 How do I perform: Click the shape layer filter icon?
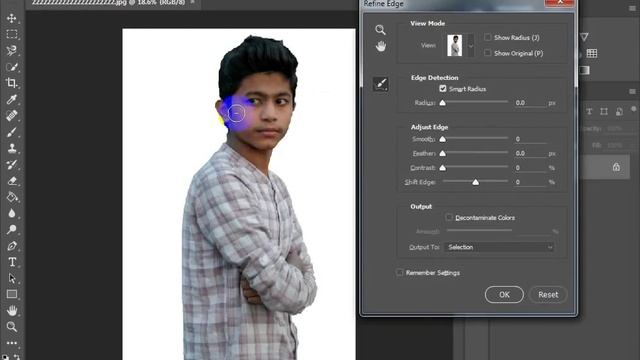click(604, 111)
